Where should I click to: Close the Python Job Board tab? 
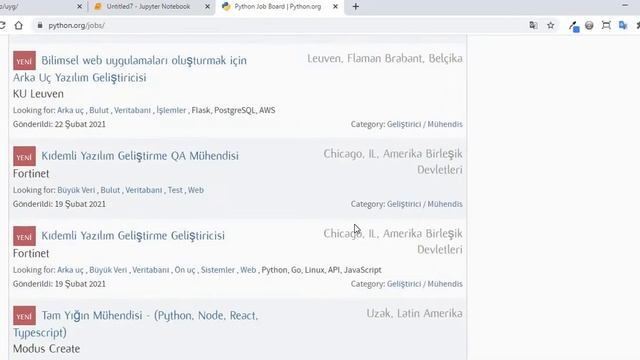pyautogui.click(x=336, y=7)
